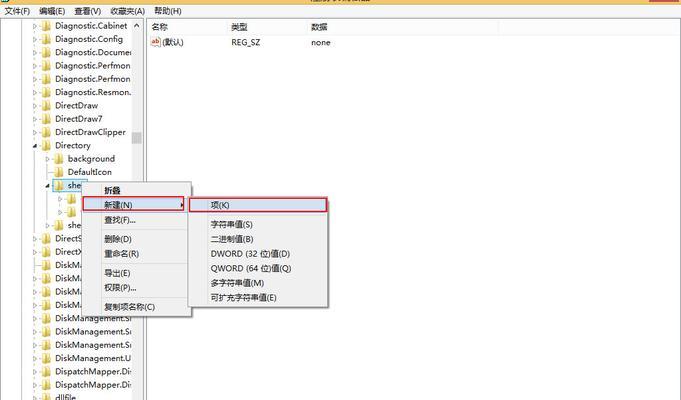Select the DirectDraw tree key label
This screenshot has width=681, height=400.
pyautogui.click(x=76, y=106)
